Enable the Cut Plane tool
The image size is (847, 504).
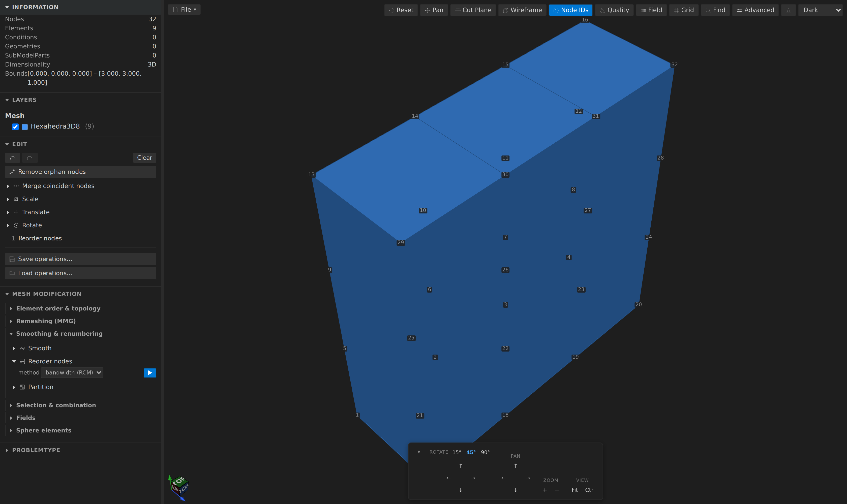pyautogui.click(x=473, y=10)
